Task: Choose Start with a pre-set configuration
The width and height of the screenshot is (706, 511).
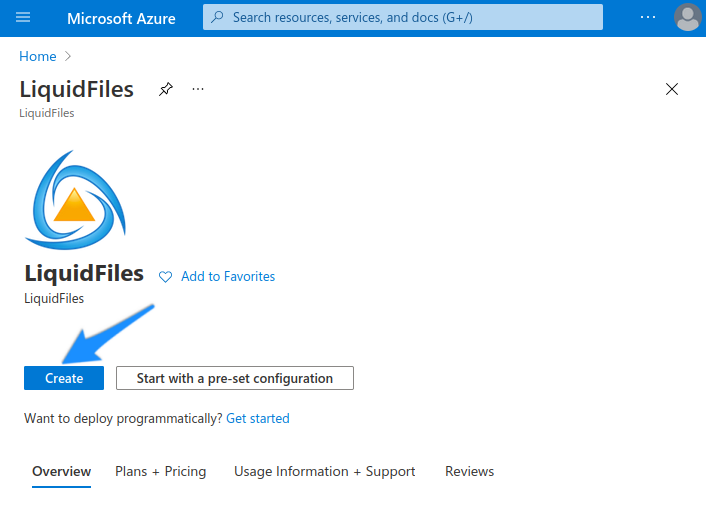Action: (235, 378)
